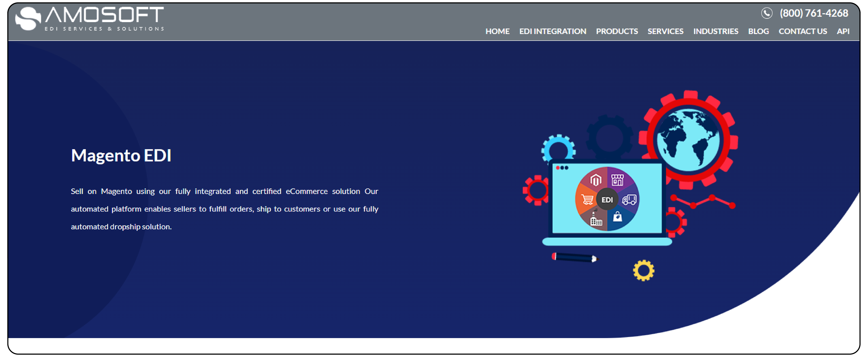Click the phone icon beside the number

pos(767,13)
